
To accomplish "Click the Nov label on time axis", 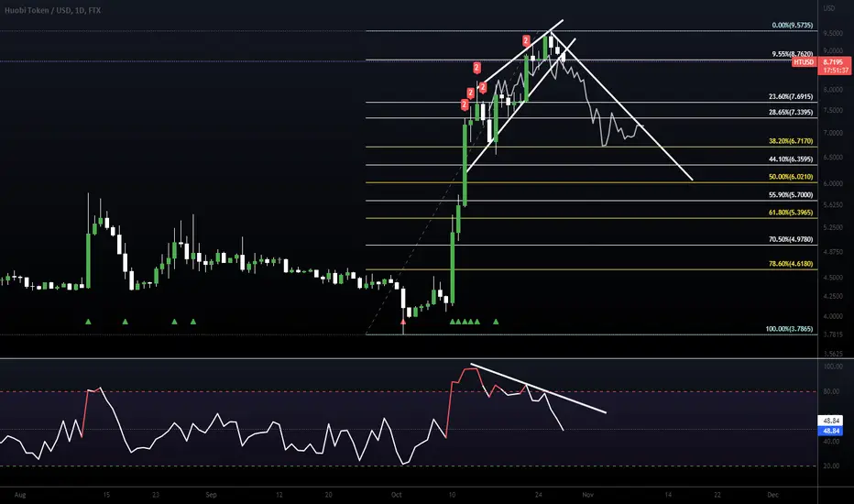I will [x=587, y=495].
